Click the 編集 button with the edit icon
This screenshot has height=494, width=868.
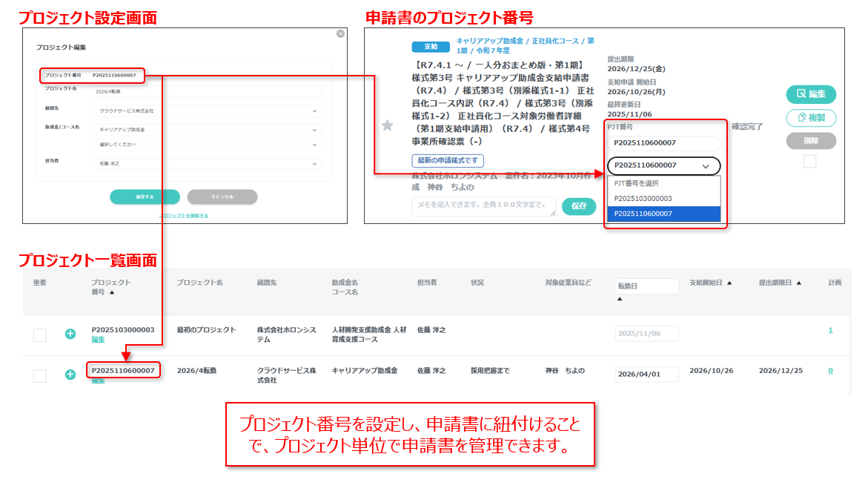tap(811, 94)
